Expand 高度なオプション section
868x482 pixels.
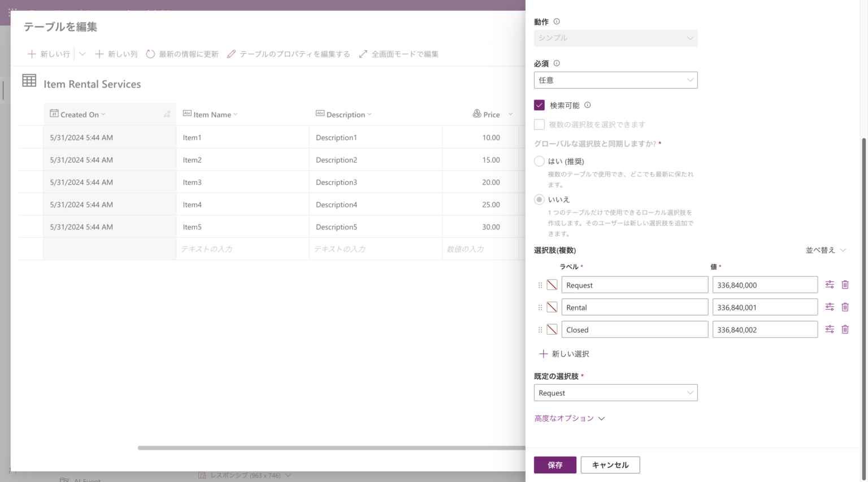point(569,418)
